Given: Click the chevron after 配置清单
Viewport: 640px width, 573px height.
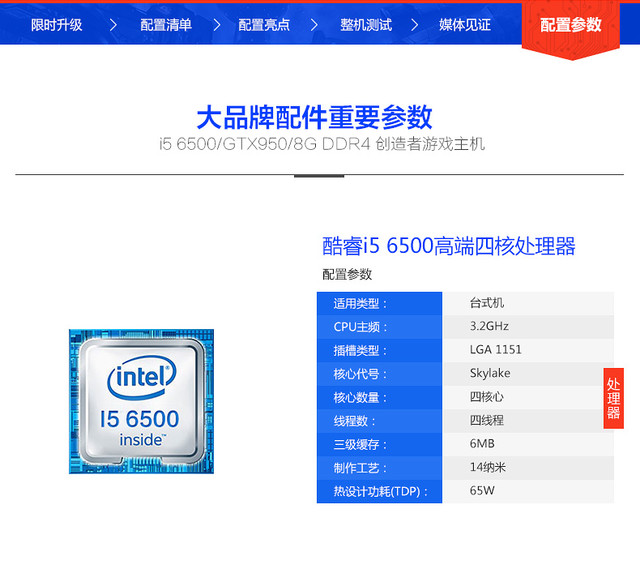Looking at the screenshot, I should [217, 25].
